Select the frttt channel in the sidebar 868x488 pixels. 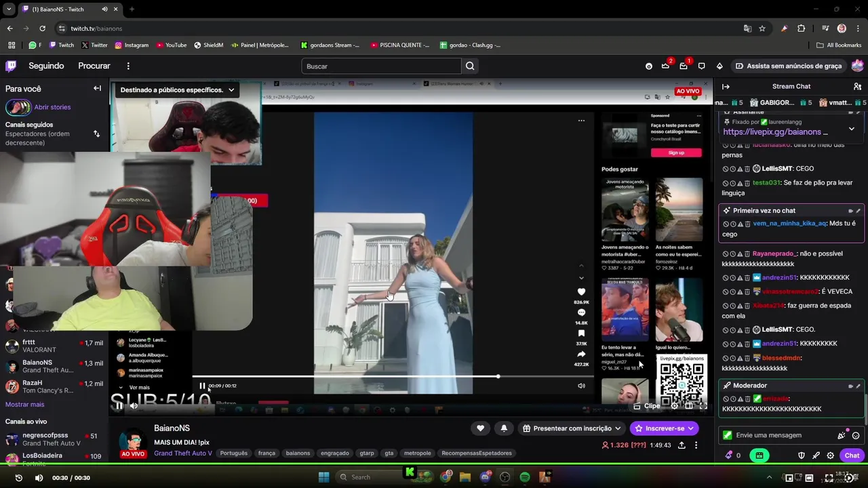tap(54, 347)
